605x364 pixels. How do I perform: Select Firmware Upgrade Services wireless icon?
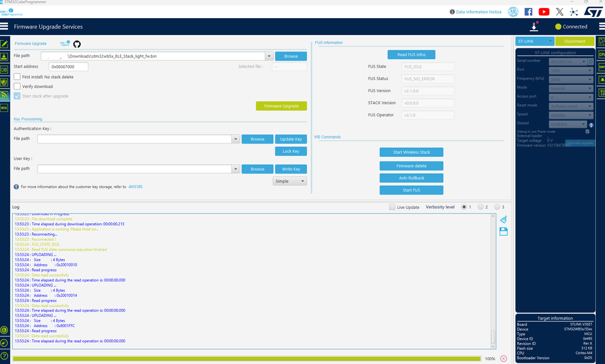click(x=4, y=95)
